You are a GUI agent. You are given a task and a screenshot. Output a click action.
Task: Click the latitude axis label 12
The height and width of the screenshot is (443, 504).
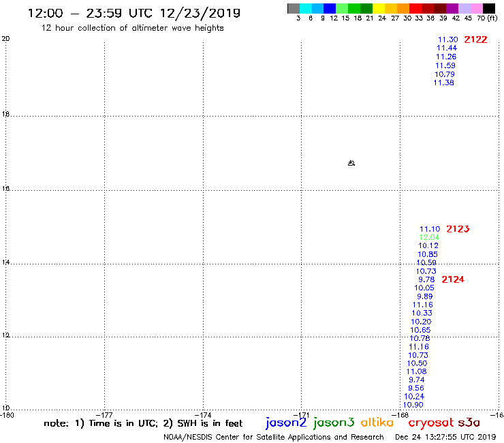tap(5, 335)
